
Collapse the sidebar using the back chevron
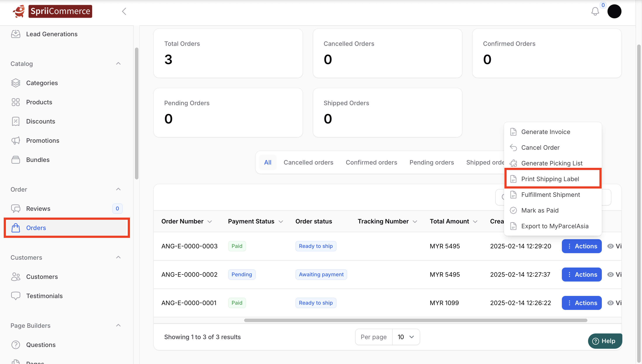coord(124,11)
